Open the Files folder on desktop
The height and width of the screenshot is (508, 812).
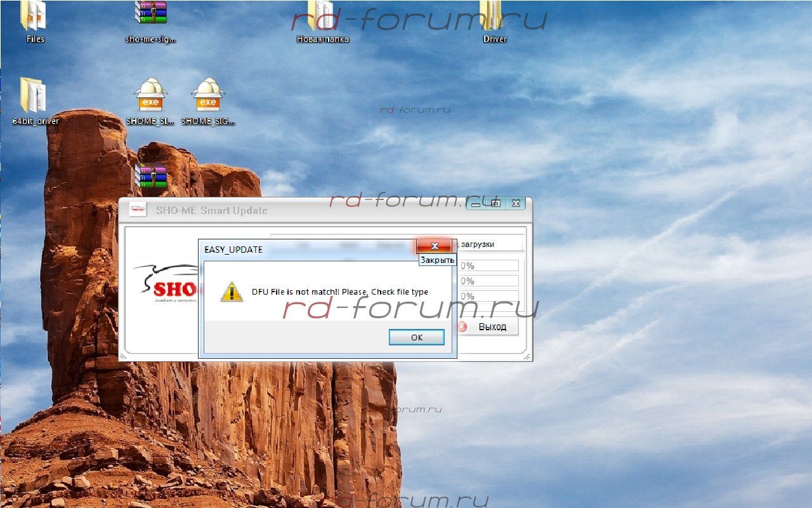click(35, 19)
